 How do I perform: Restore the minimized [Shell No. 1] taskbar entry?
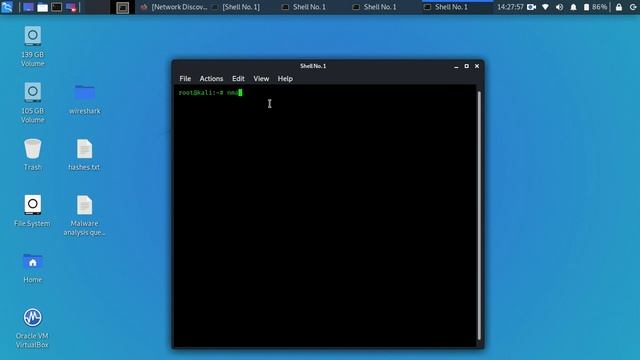pyautogui.click(x=236, y=7)
